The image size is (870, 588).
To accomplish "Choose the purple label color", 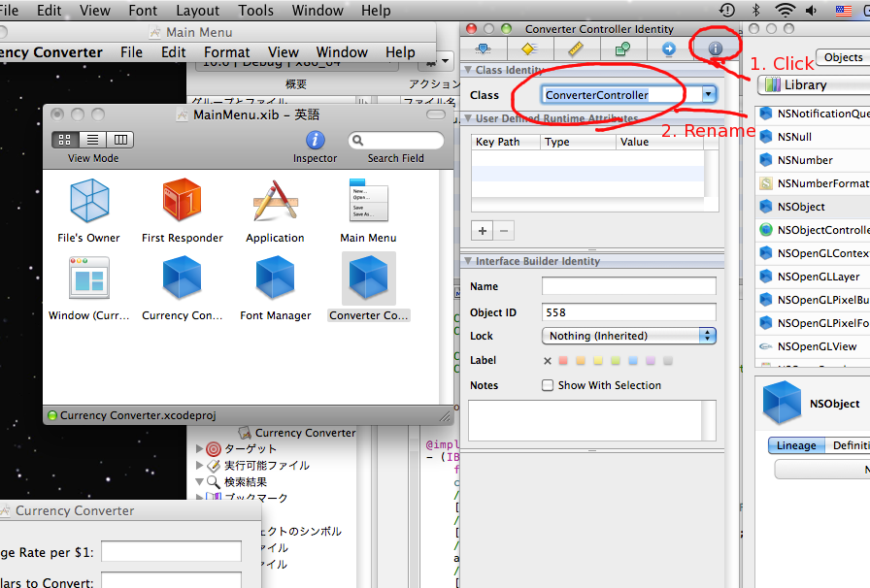I will coord(651,361).
